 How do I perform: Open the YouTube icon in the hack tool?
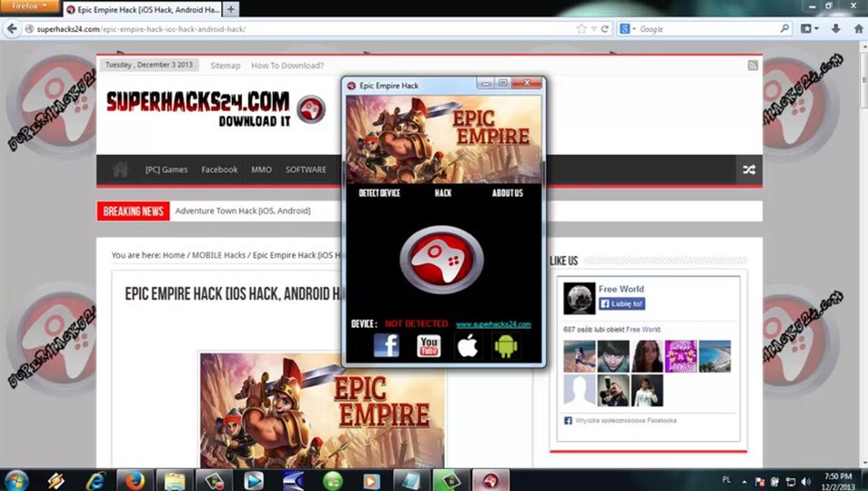(x=429, y=346)
